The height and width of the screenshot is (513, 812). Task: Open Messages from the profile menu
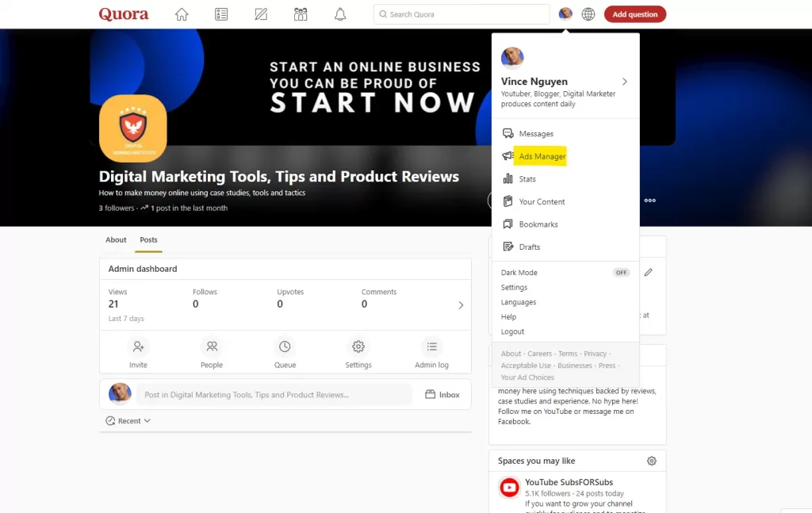(565, 133)
